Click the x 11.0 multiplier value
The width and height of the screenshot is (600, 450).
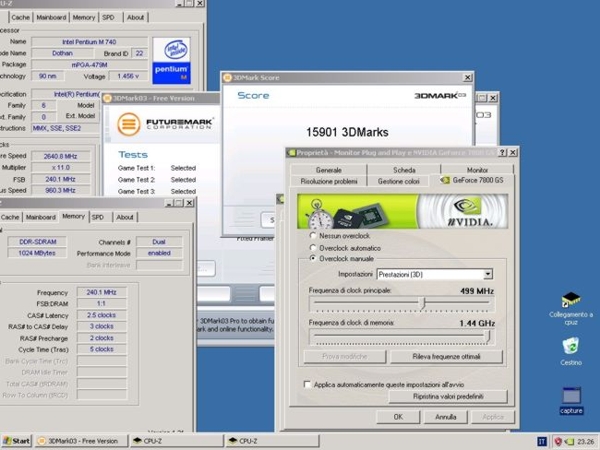pos(60,168)
